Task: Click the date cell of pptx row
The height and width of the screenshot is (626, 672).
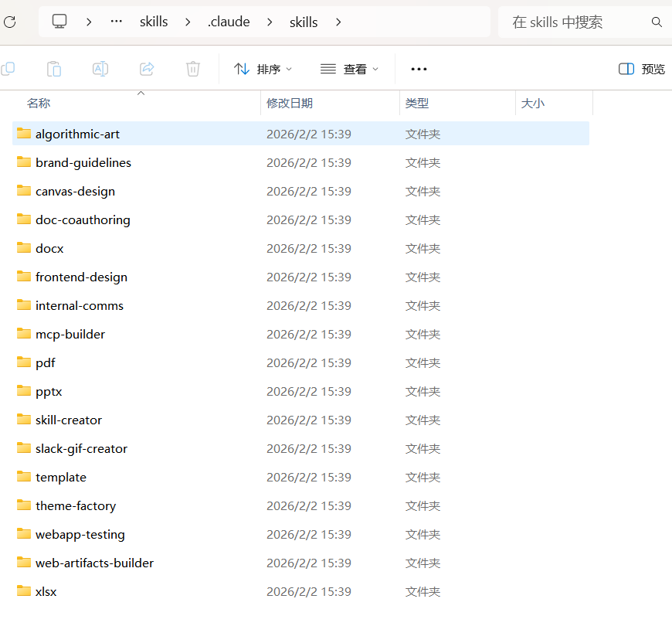Action: click(309, 392)
